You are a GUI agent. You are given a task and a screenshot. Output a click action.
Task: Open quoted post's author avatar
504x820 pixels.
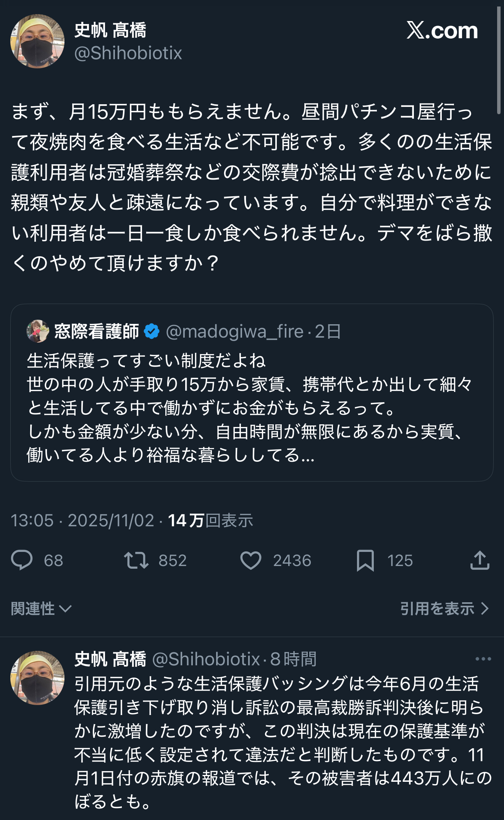[38, 331]
